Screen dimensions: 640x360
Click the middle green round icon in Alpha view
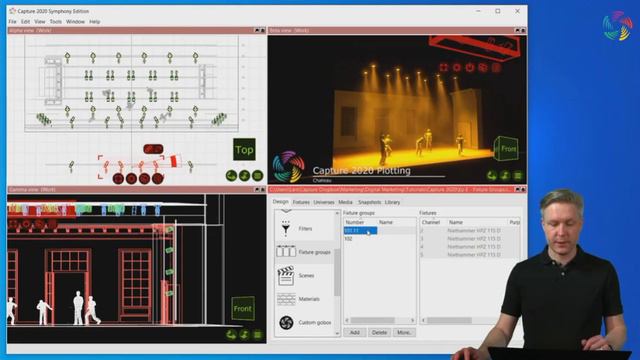pos(244,176)
